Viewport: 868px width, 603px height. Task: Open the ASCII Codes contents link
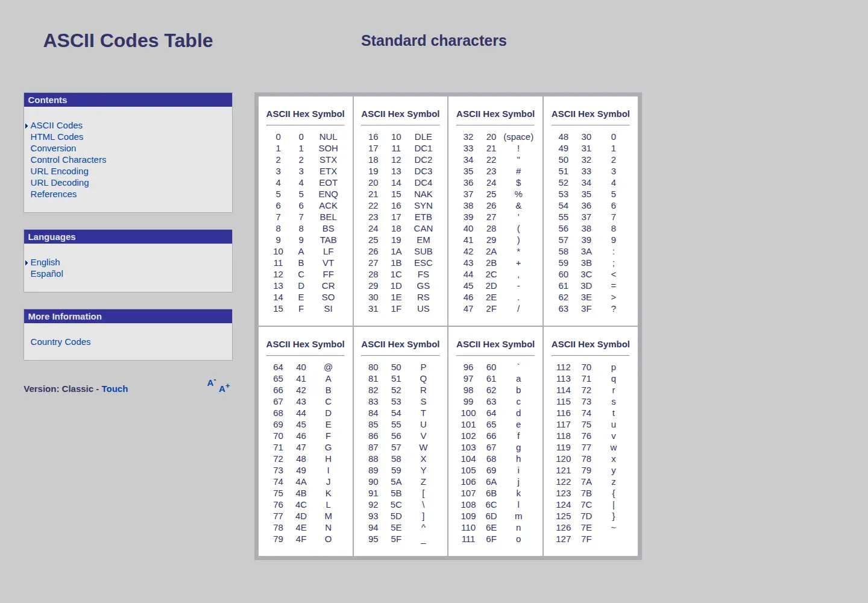coord(57,125)
